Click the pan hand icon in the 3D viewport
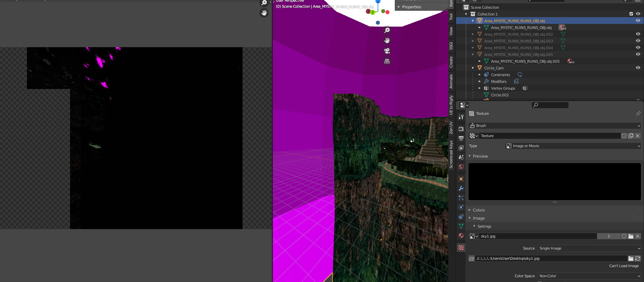Image resolution: width=644 pixels, height=282 pixels. click(x=387, y=40)
